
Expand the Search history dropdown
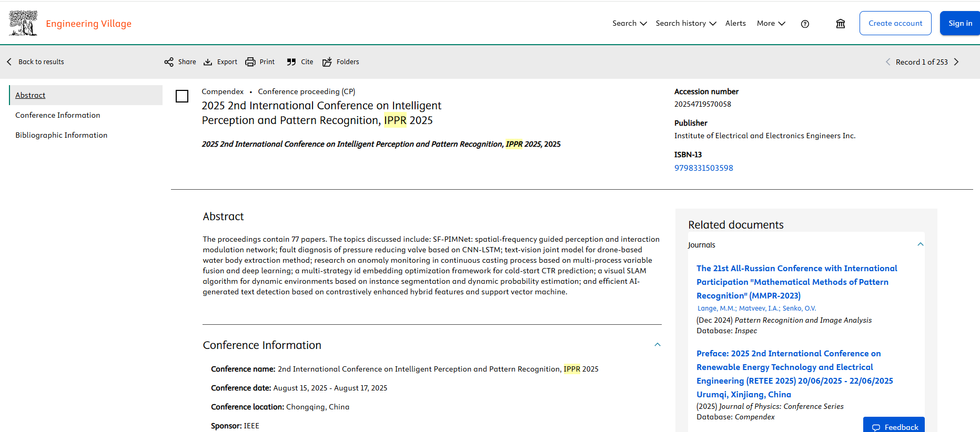(x=685, y=23)
